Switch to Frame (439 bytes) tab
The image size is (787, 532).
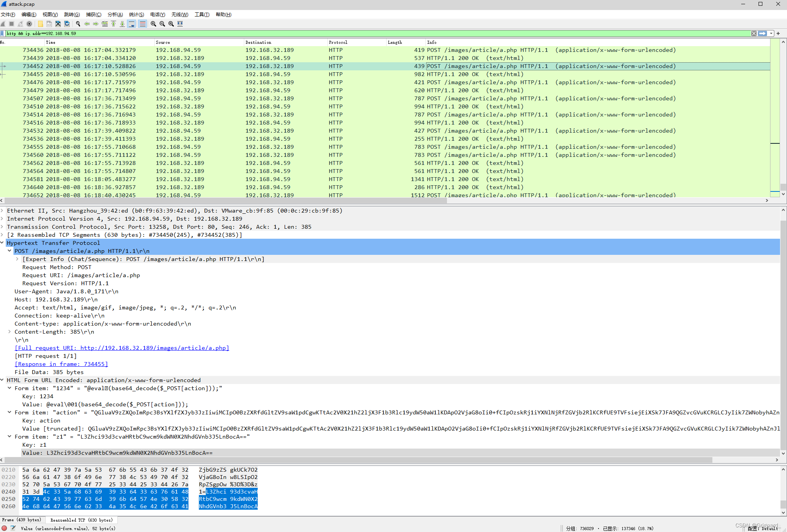(22, 520)
